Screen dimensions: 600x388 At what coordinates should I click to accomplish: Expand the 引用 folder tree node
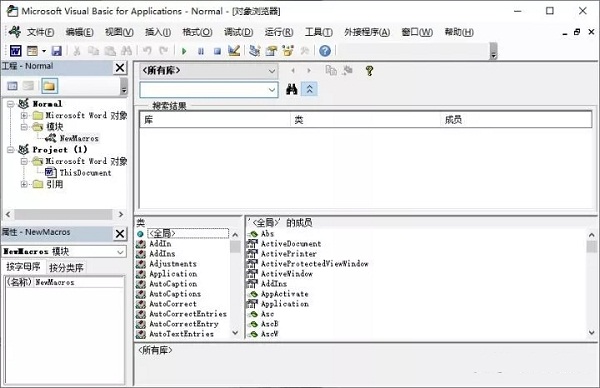(x=24, y=184)
